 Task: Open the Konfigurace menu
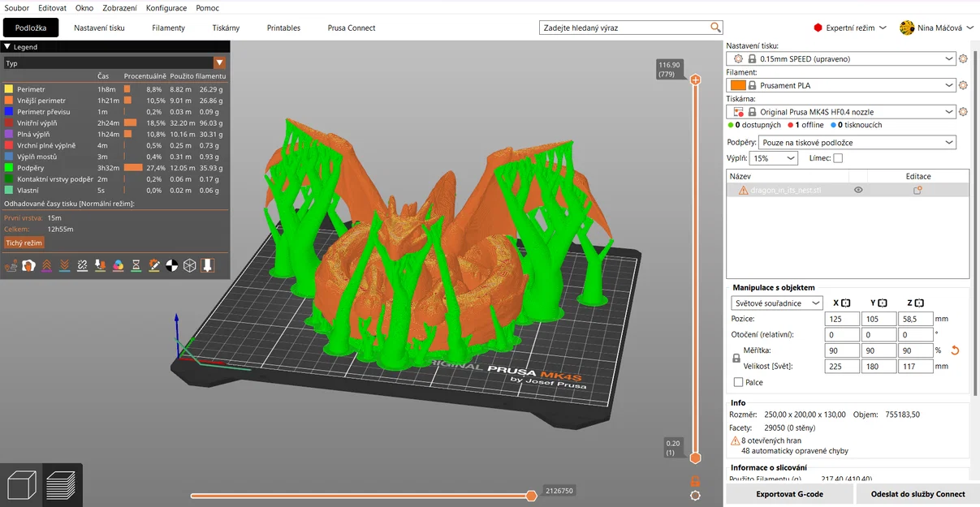click(166, 7)
